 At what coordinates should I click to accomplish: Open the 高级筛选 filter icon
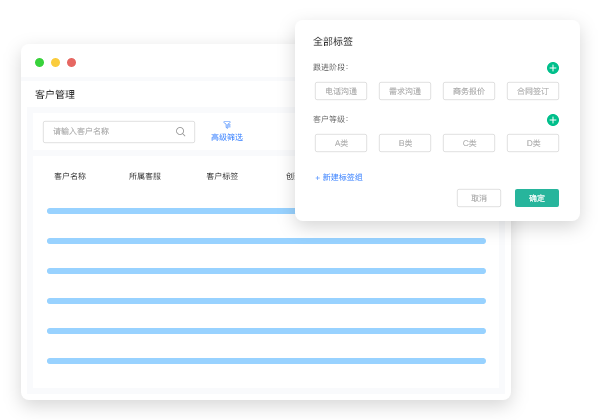click(227, 125)
